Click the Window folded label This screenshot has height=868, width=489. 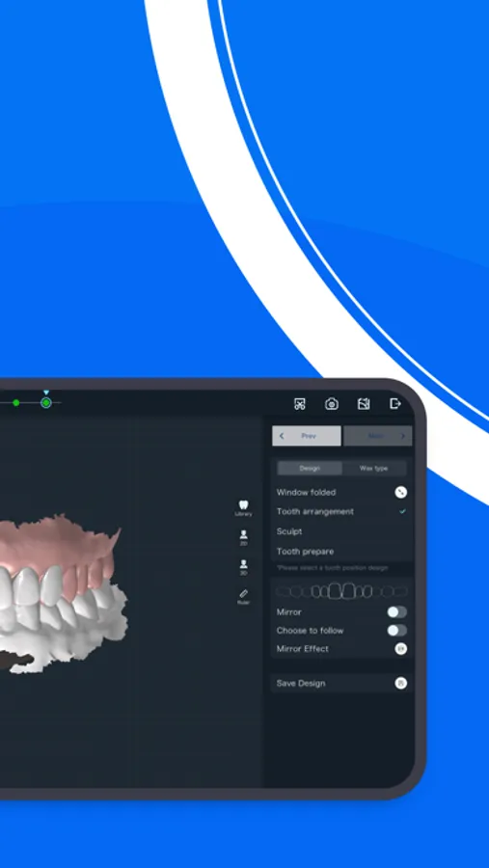[x=307, y=492]
